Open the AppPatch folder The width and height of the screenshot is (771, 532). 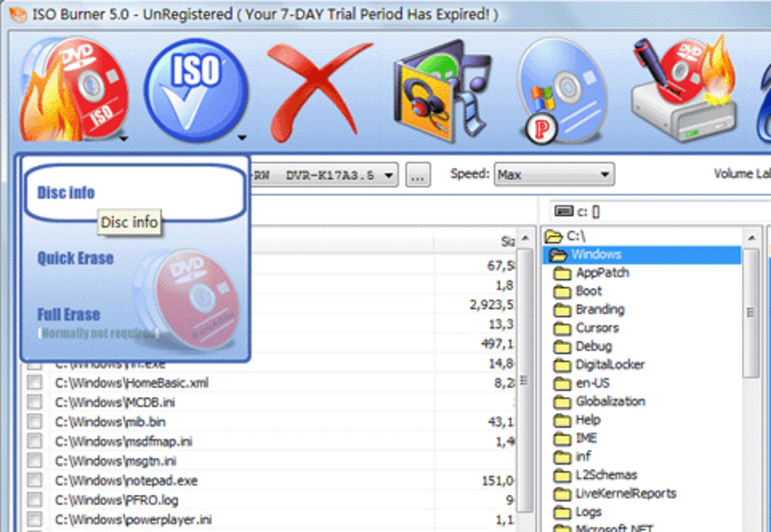[591, 273]
